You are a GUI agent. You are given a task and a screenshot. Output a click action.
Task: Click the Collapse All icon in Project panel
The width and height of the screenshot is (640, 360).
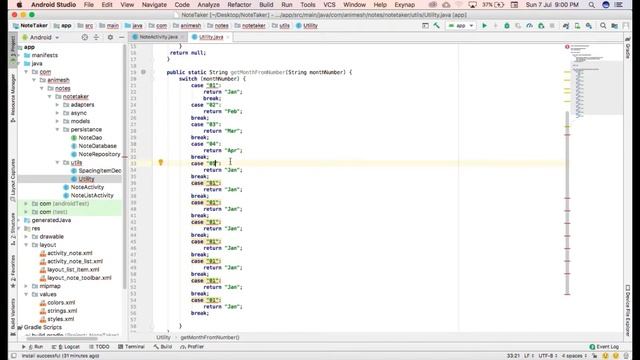tap(96, 37)
